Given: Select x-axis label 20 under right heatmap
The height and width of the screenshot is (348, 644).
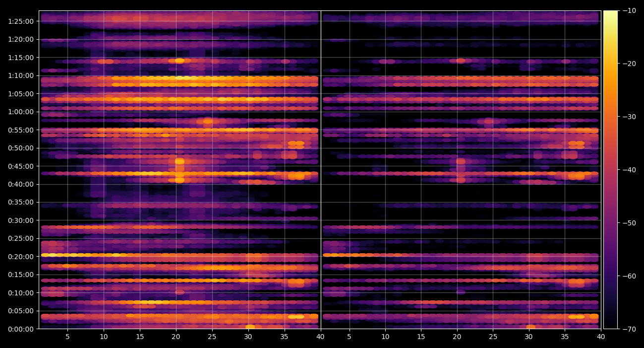Looking at the screenshot, I should 457,337.
